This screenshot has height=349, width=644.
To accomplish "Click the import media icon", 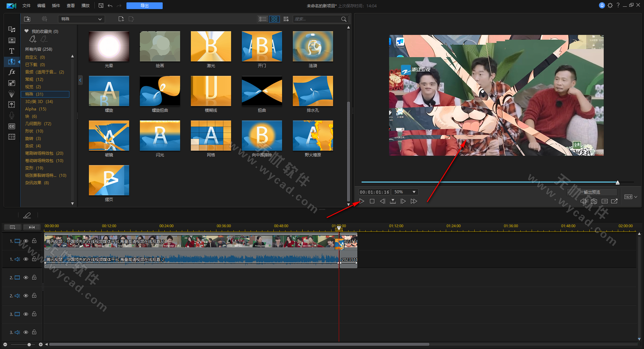I will pos(27,19).
